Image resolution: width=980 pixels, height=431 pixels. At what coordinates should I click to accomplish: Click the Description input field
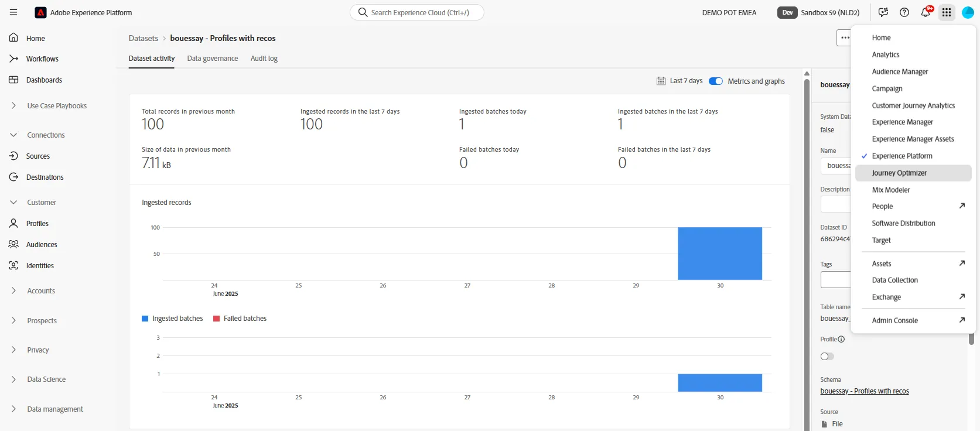point(836,204)
